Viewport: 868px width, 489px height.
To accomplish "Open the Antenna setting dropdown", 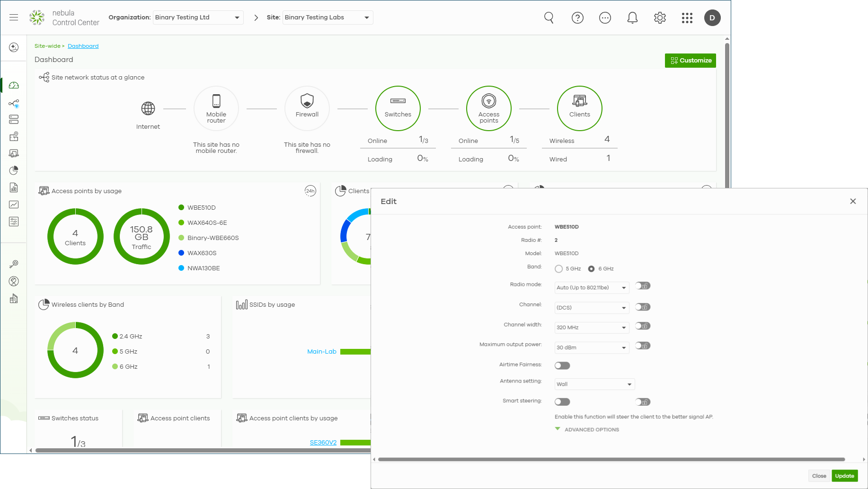I will tap(594, 384).
